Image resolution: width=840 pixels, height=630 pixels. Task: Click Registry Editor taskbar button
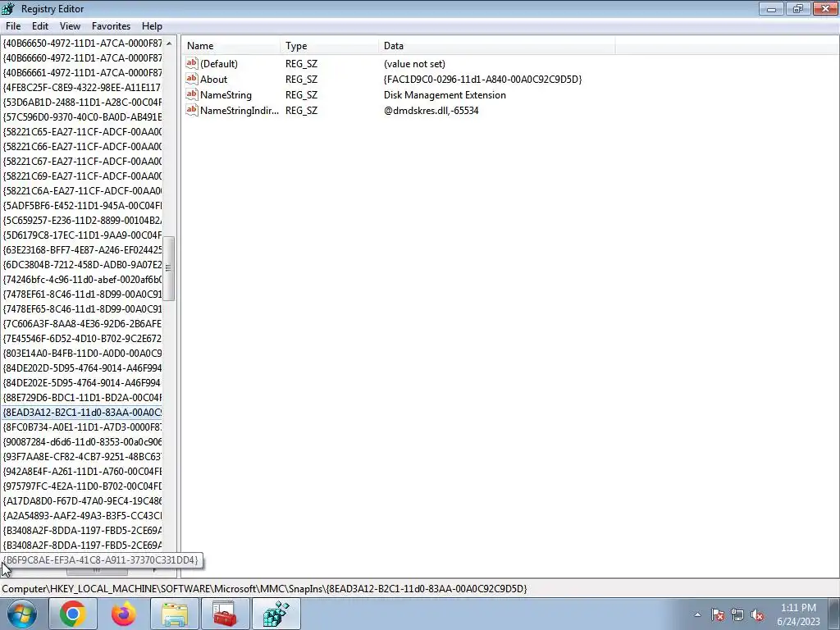pyautogui.click(x=276, y=614)
